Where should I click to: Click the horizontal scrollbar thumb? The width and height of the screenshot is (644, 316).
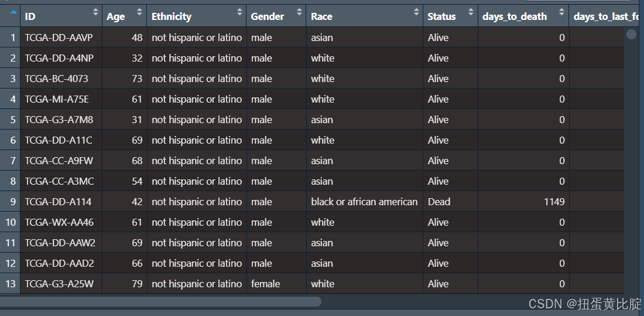tap(160, 301)
